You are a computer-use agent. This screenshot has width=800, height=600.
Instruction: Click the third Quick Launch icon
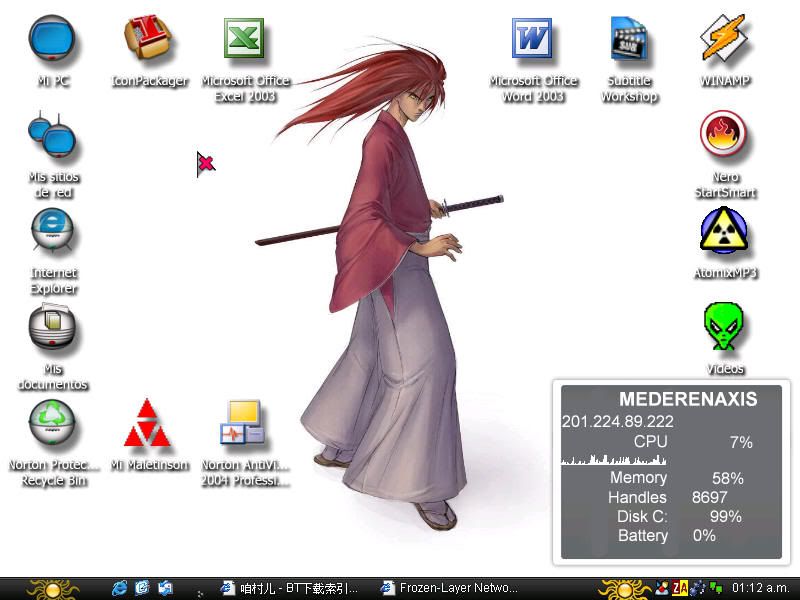tap(165, 588)
